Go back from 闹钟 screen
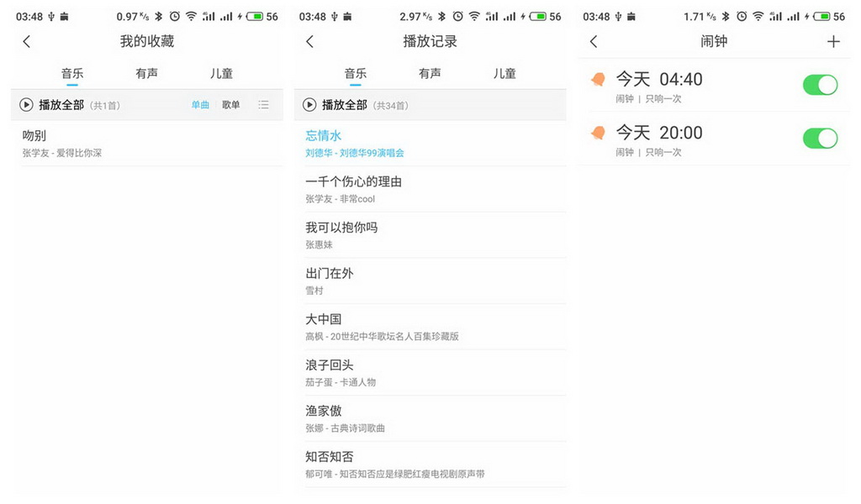Screen dimensions: 861x504 tap(594, 41)
